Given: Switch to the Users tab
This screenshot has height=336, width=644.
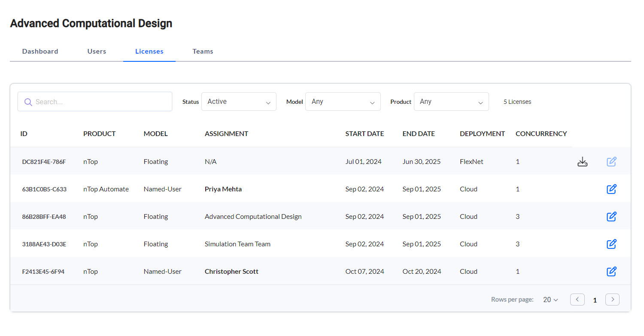Looking at the screenshot, I should point(97,51).
